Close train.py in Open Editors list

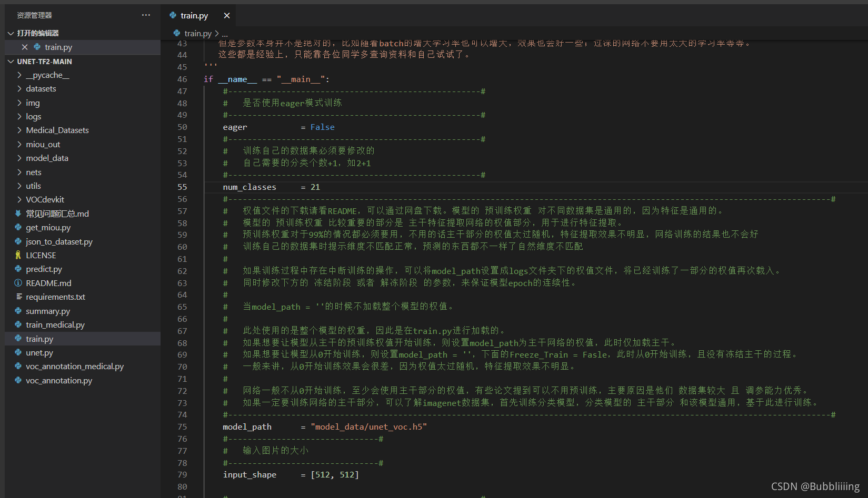[25, 47]
